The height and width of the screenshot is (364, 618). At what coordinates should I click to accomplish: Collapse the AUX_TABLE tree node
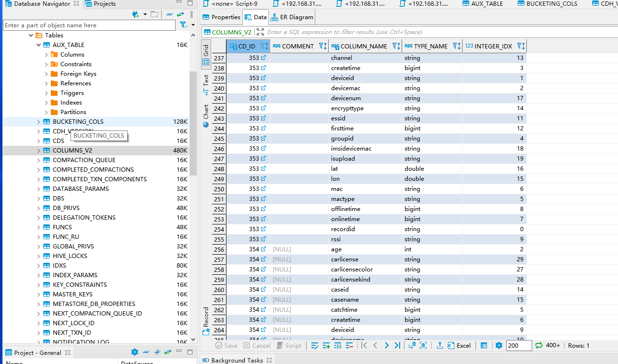coord(39,45)
